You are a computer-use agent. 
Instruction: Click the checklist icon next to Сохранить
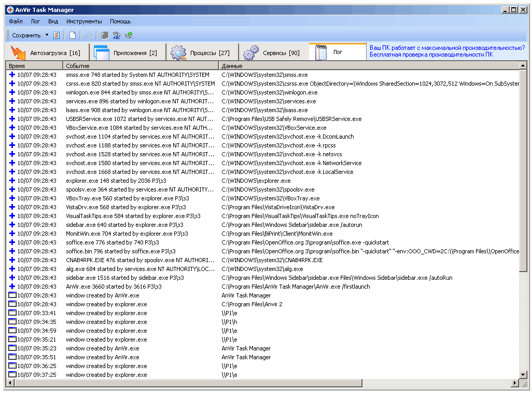click(x=57, y=35)
